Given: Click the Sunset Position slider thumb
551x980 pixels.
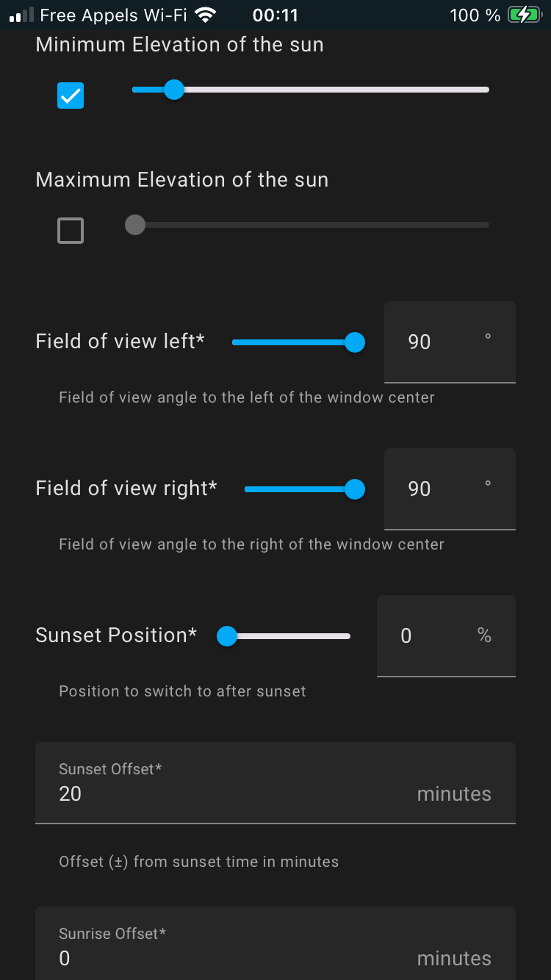Looking at the screenshot, I should (x=227, y=636).
